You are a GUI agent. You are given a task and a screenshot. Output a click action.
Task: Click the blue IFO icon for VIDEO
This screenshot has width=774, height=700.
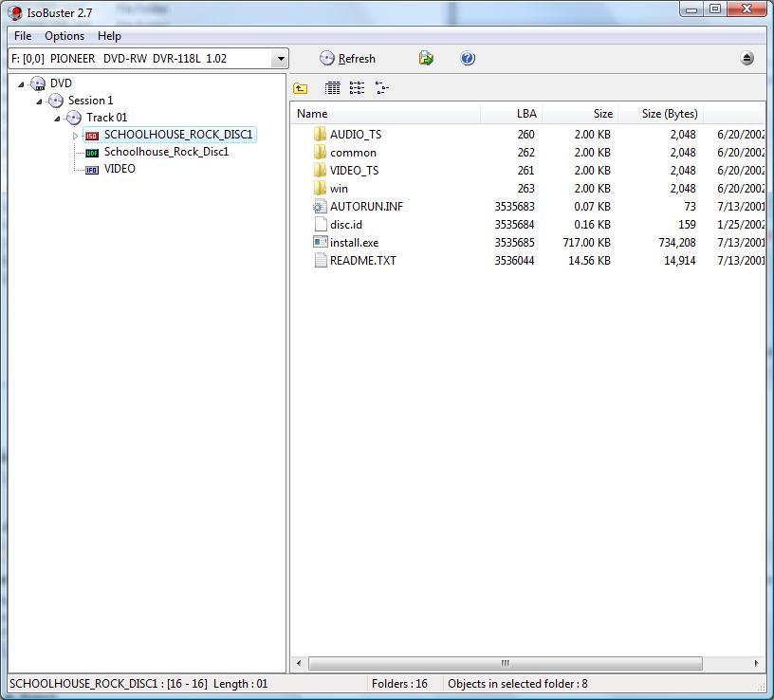click(x=92, y=170)
